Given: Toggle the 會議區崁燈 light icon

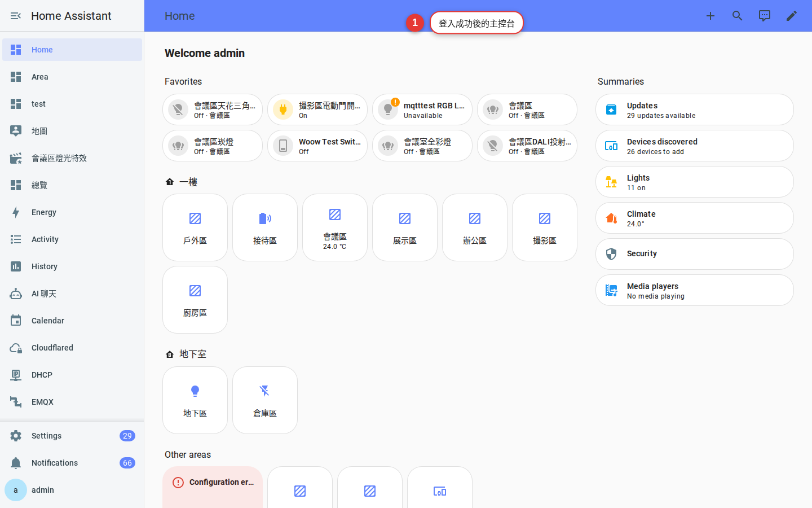Looking at the screenshot, I should [178, 146].
